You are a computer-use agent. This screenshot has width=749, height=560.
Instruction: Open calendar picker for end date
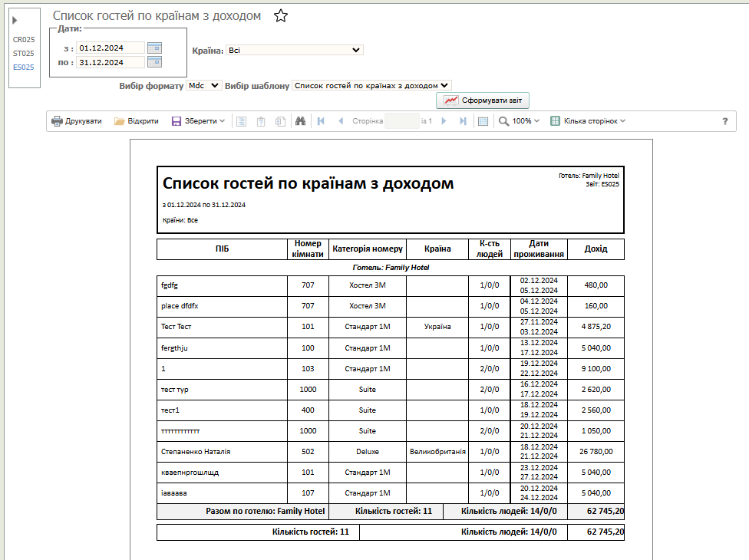(154, 62)
